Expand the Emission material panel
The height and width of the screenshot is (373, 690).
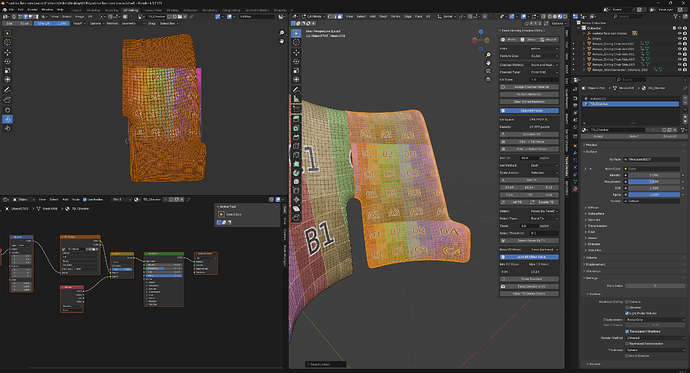[595, 244]
